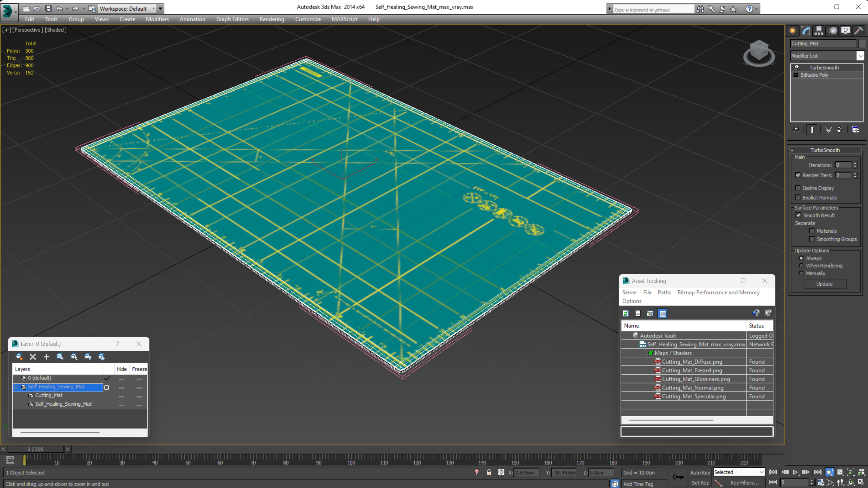Image resolution: width=868 pixels, height=488 pixels.
Task: Toggle Smooth Result checkbox in TurboSmooth
Action: (798, 215)
